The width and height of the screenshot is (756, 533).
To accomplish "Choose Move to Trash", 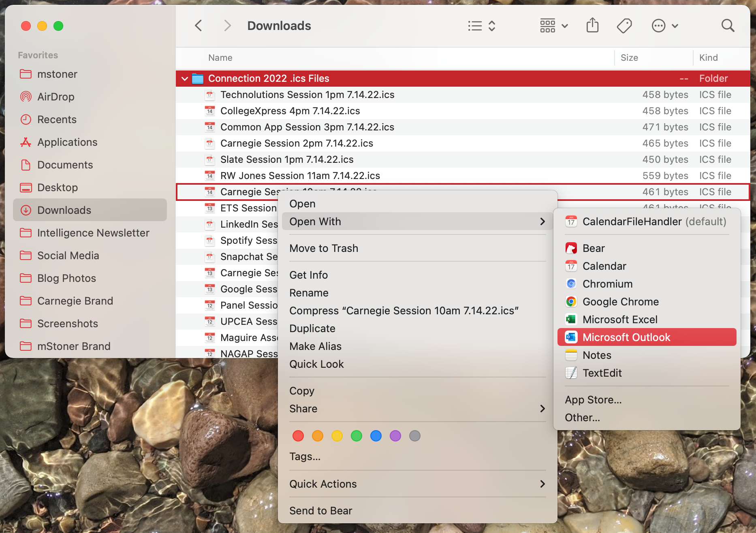I will click(417, 248).
